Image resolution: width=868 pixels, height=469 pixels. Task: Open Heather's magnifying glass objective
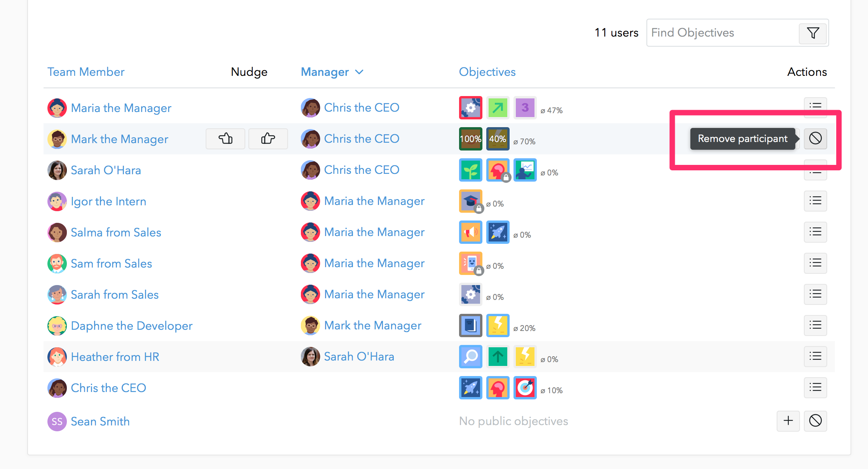[x=470, y=356]
